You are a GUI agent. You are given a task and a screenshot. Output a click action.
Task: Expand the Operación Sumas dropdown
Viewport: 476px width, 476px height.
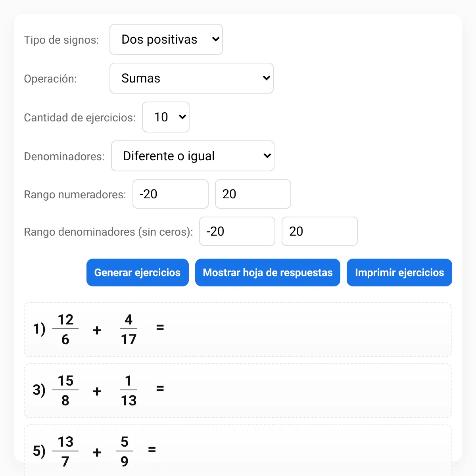192,78
